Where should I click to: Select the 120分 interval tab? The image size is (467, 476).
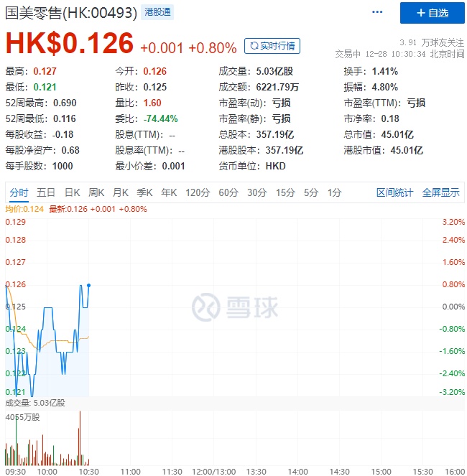[x=198, y=192]
